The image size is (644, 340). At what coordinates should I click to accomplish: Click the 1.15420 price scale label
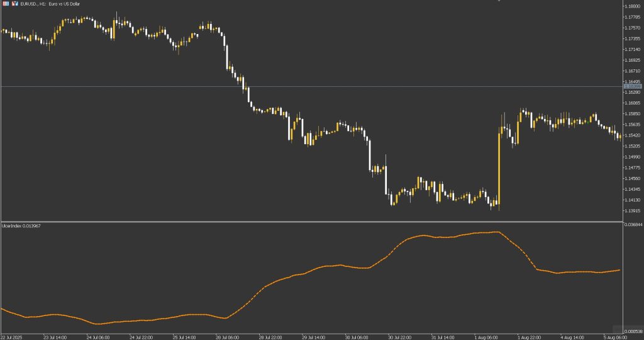click(633, 135)
